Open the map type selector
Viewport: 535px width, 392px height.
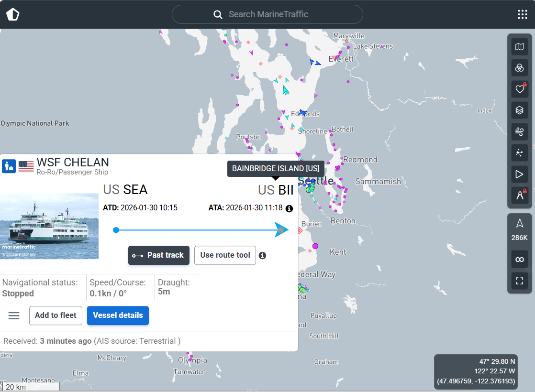[519, 47]
